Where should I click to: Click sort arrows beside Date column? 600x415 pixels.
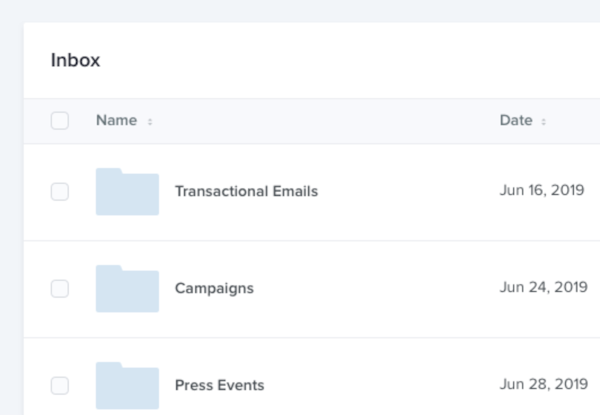pyautogui.click(x=544, y=122)
